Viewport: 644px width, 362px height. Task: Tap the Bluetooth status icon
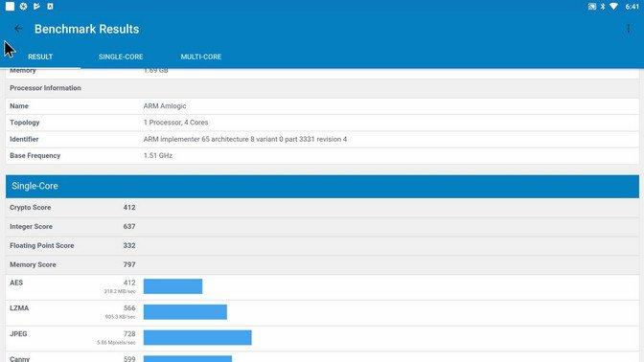(603, 7)
